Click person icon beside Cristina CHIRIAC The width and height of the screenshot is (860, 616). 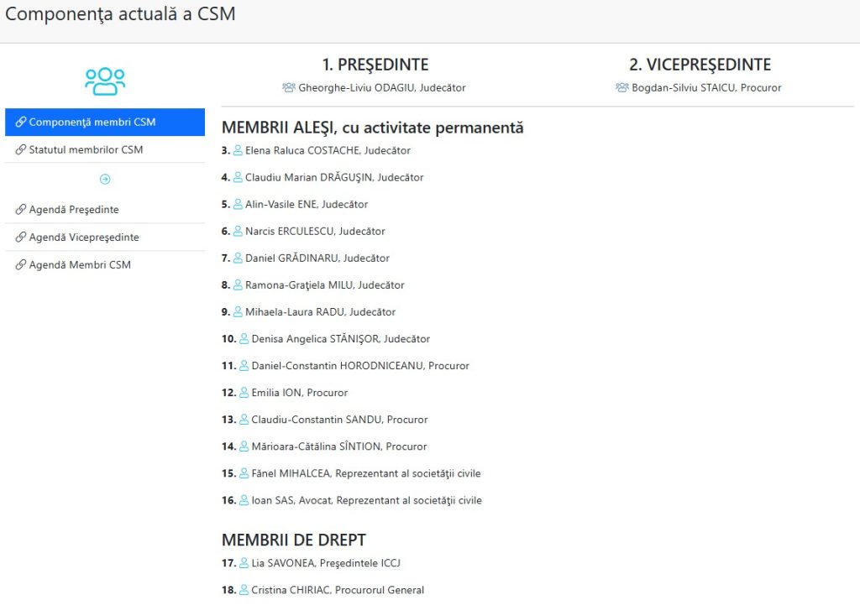point(244,590)
